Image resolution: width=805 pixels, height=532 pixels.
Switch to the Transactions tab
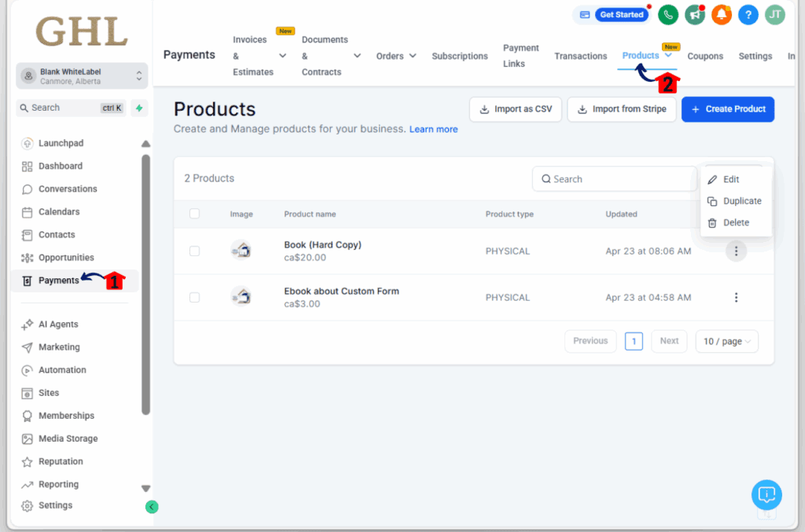[580, 56]
